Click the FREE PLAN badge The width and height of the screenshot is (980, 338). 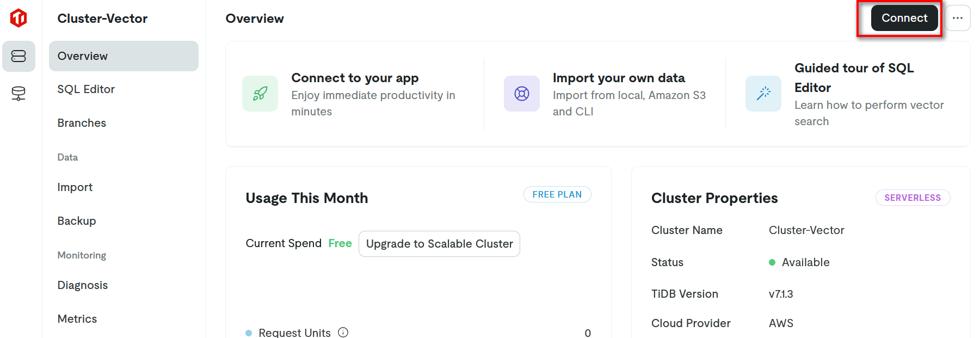(557, 194)
